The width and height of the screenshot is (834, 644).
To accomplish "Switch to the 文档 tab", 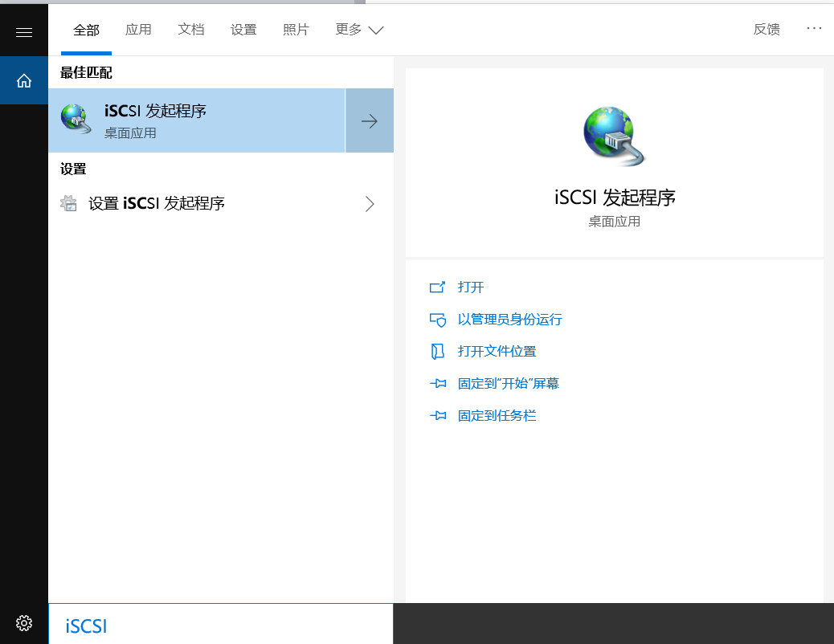I will coord(191,30).
